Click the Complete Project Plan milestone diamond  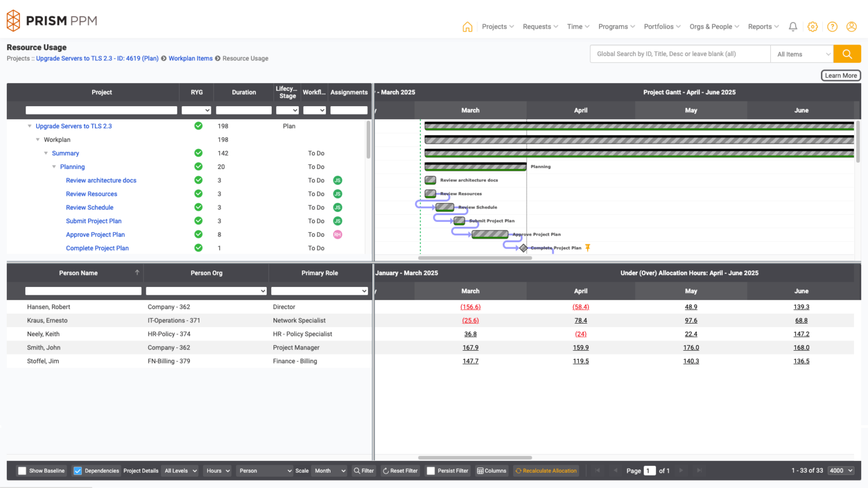tap(523, 248)
